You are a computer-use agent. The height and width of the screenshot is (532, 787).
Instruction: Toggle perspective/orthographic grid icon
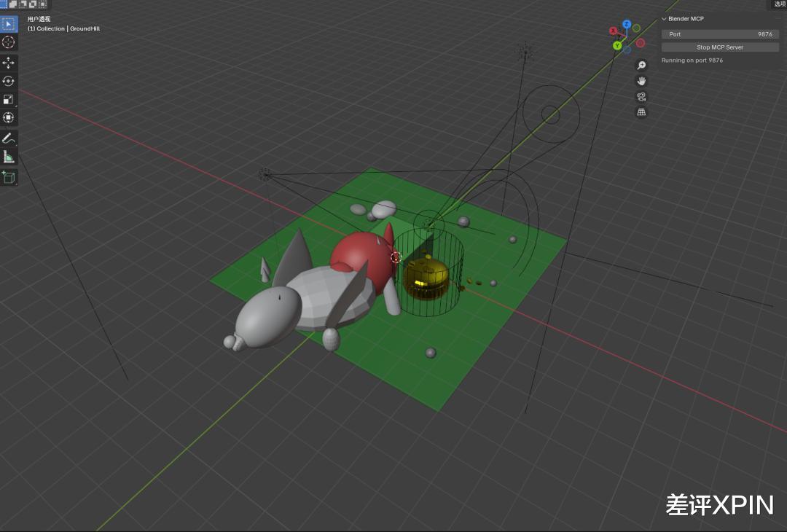tap(641, 112)
